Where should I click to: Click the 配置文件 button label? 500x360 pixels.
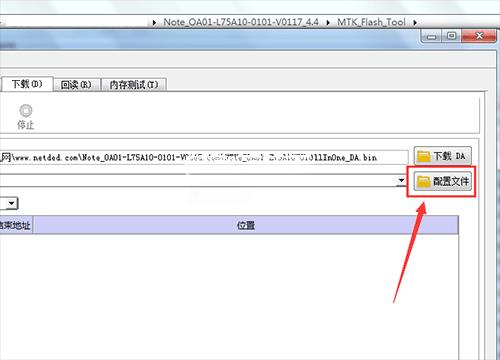click(x=451, y=181)
